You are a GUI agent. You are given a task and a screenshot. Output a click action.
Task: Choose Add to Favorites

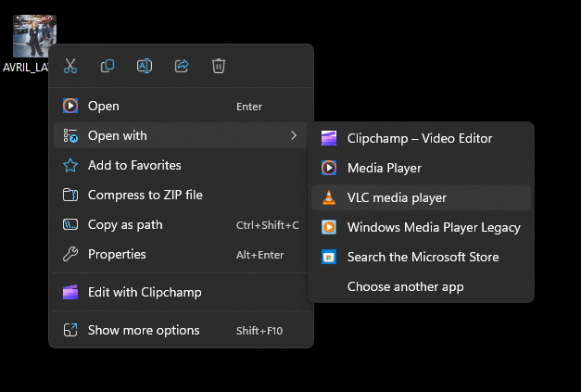pos(181,165)
